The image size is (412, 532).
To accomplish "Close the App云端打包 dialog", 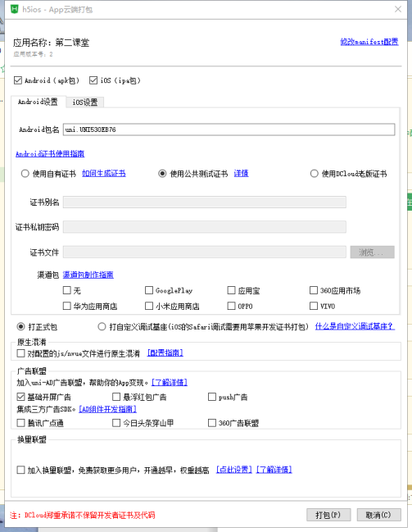I will [x=398, y=9].
